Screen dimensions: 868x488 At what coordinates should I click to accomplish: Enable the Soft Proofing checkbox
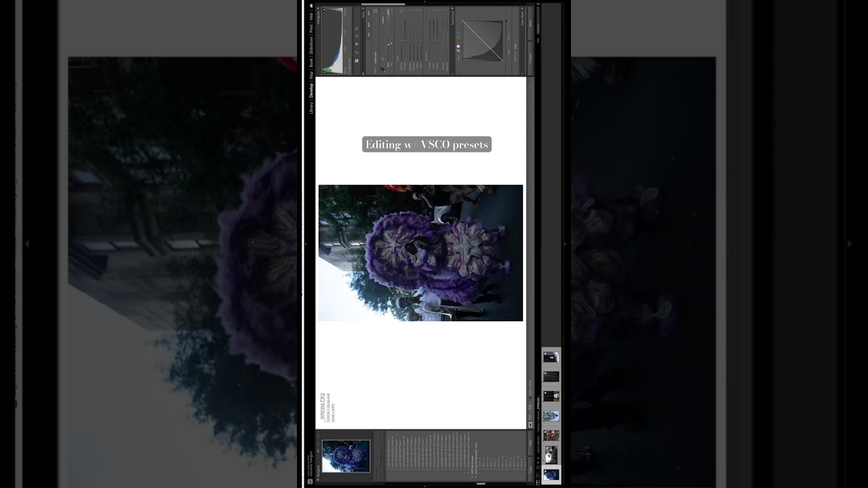(x=530, y=398)
